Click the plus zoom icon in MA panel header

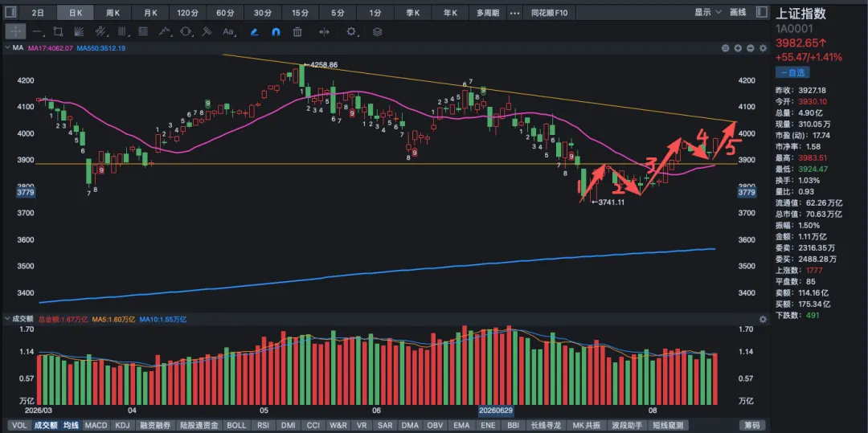(x=738, y=49)
